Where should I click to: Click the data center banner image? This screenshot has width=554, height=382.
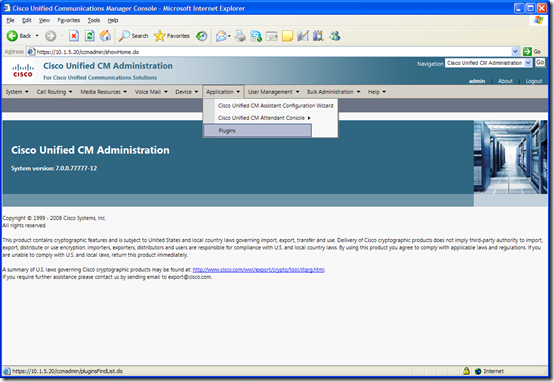pos(510,157)
